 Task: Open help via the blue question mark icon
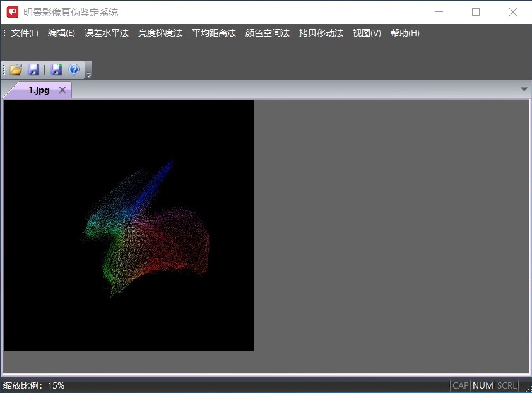(x=74, y=70)
